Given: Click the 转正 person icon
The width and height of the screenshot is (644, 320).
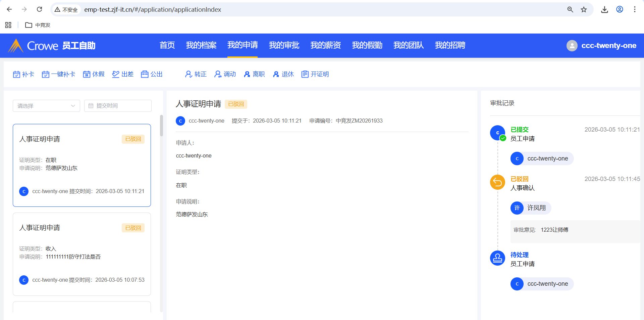Looking at the screenshot, I should (x=189, y=74).
